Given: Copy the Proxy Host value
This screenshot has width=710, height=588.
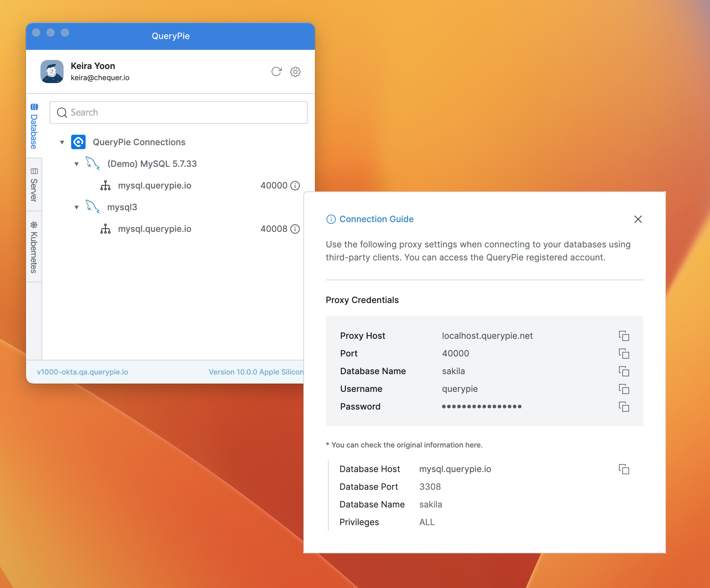Looking at the screenshot, I should pos(624,336).
